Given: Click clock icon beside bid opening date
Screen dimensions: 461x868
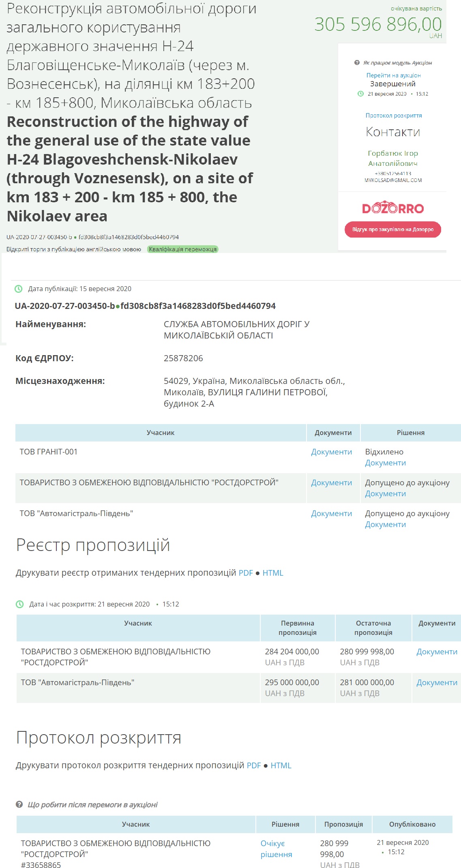Looking at the screenshot, I should [x=19, y=604].
